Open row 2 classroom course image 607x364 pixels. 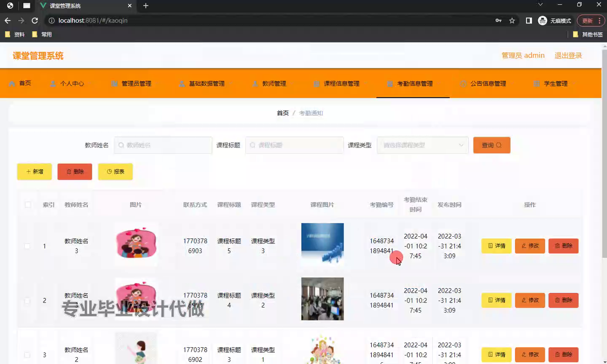[x=322, y=299]
